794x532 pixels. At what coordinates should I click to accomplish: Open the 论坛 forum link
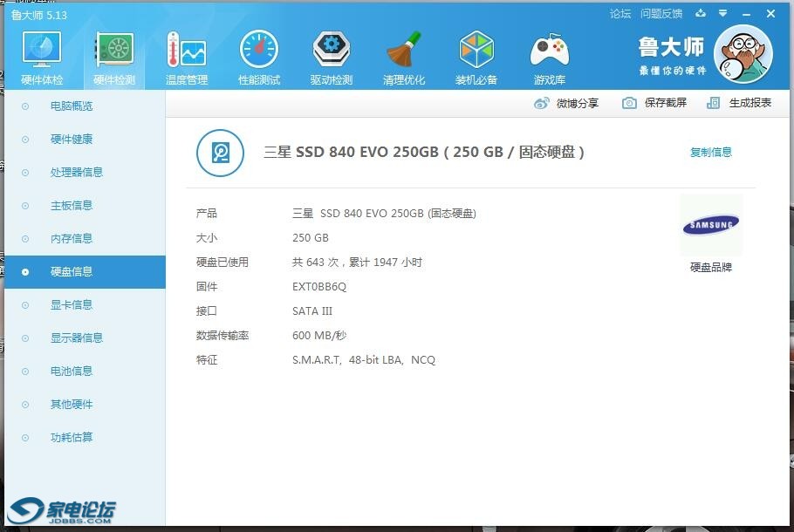click(x=620, y=14)
